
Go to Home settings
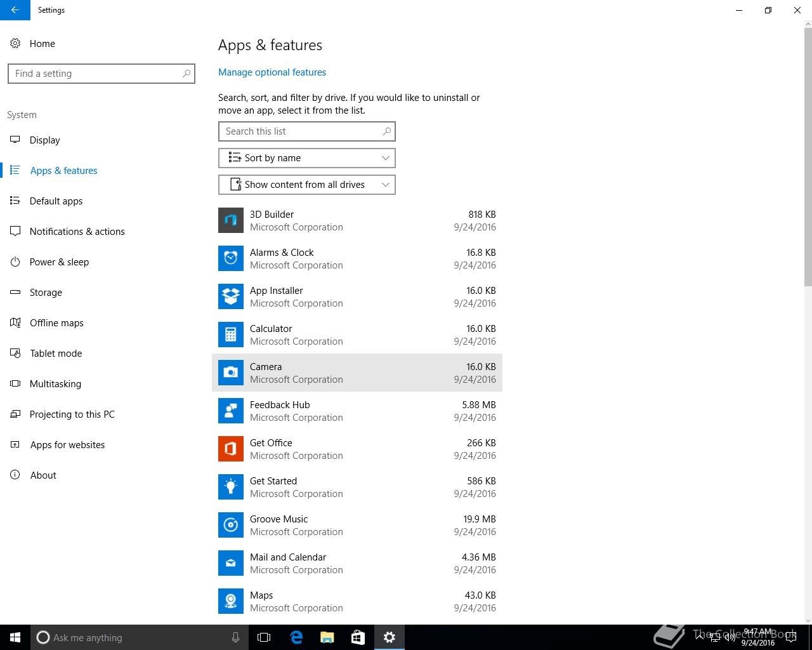pos(43,43)
